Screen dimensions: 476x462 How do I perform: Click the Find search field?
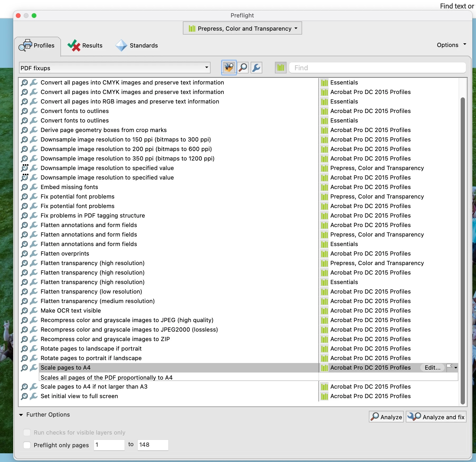(378, 68)
